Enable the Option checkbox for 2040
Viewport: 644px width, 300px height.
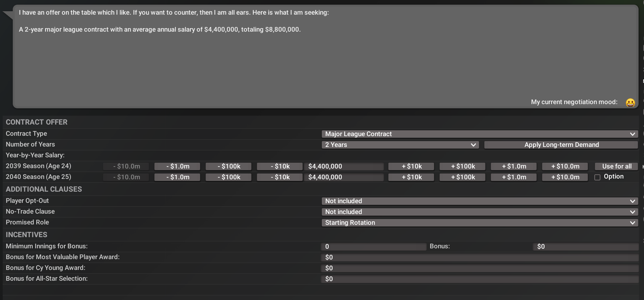(x=597, y=177)
